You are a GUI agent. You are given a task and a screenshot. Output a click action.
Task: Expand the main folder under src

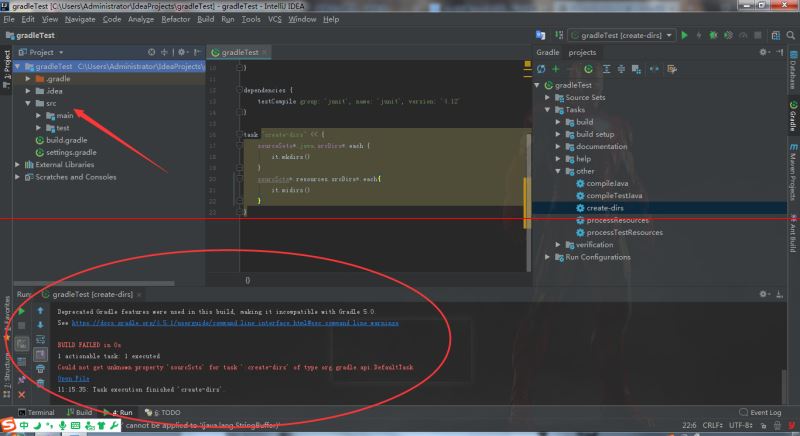tap(39, 115)
